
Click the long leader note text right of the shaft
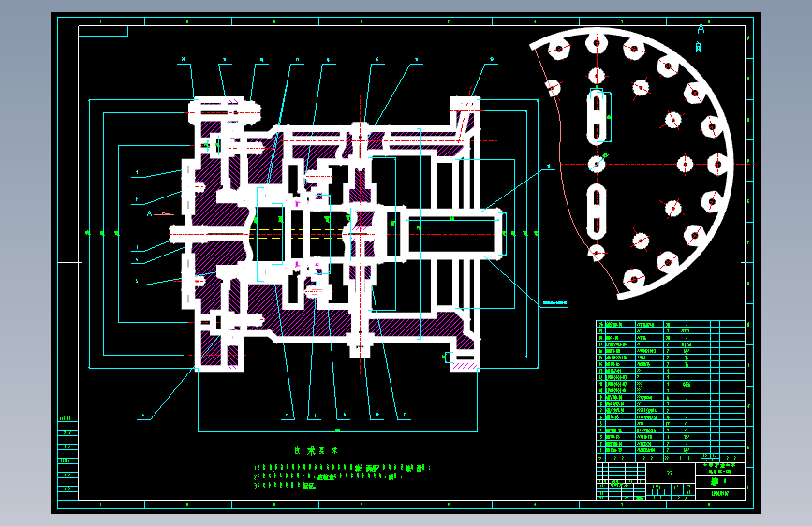[x=554, y=303]
